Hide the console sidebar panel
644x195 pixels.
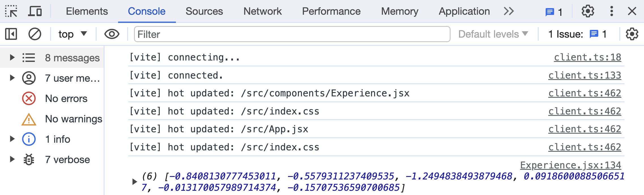[11, 34]
